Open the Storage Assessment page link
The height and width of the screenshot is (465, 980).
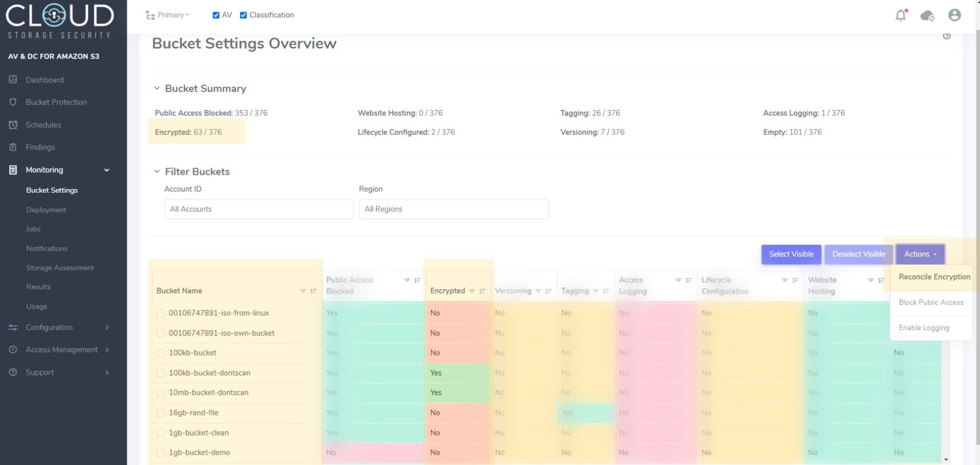tap(60, 268)
